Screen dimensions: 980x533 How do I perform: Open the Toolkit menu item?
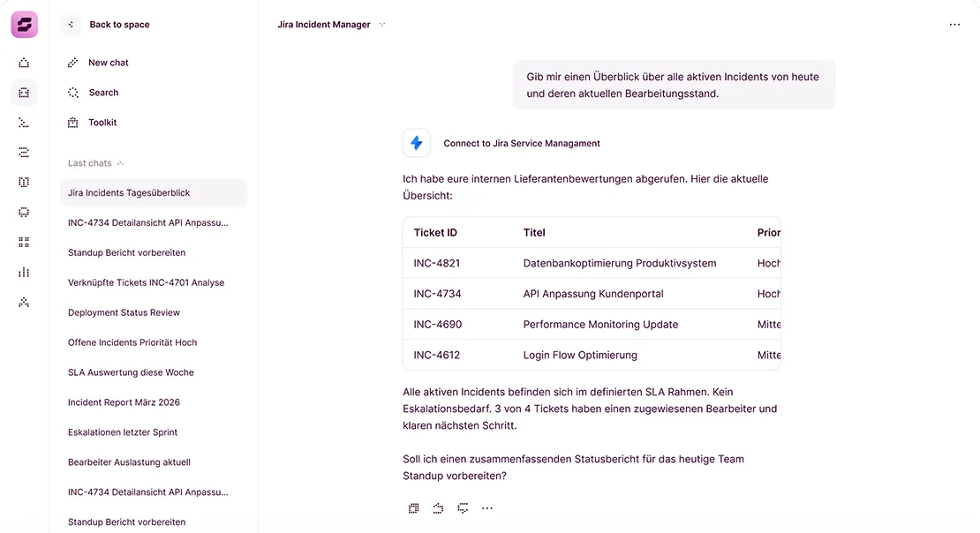pos(102,123)
